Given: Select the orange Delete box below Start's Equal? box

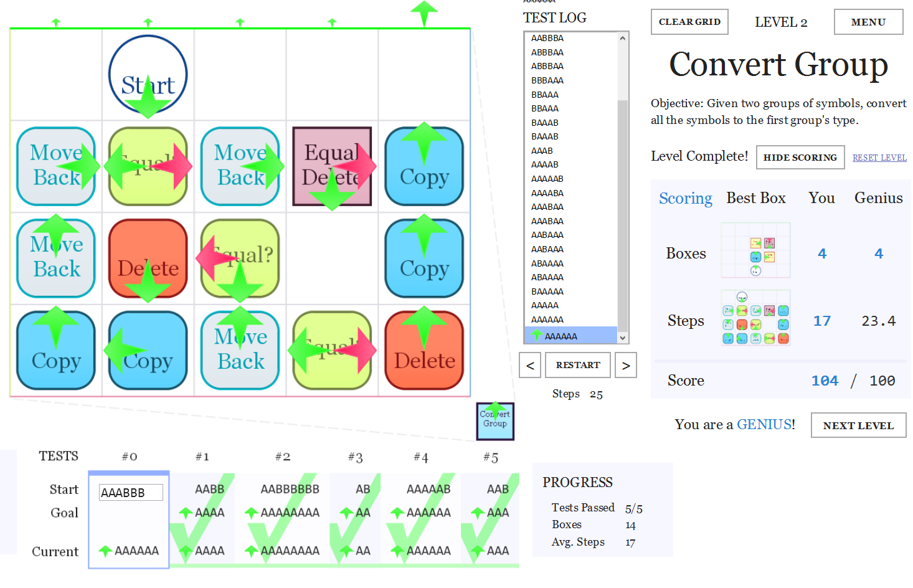Looking at the screenshot, I should pos(148,258).
